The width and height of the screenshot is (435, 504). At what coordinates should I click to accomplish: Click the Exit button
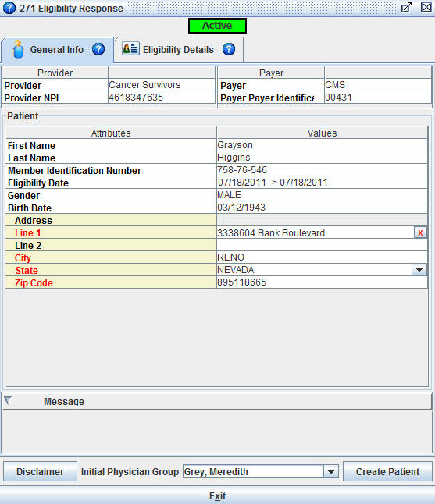pos(217,495)
